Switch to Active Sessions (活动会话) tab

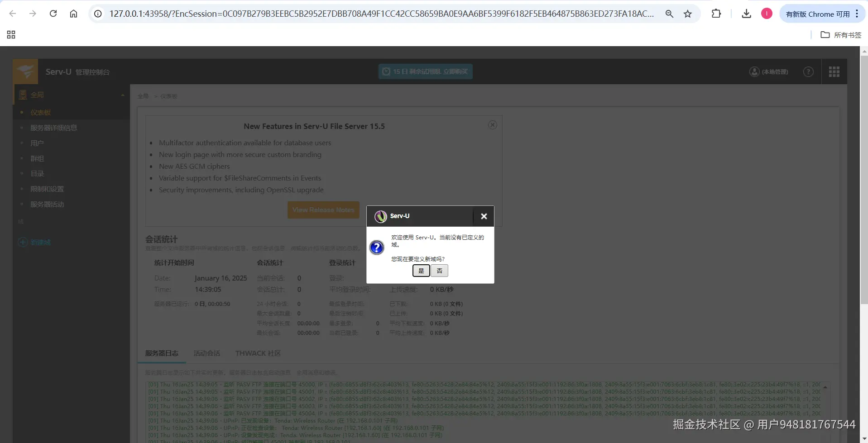click(207, 353)
